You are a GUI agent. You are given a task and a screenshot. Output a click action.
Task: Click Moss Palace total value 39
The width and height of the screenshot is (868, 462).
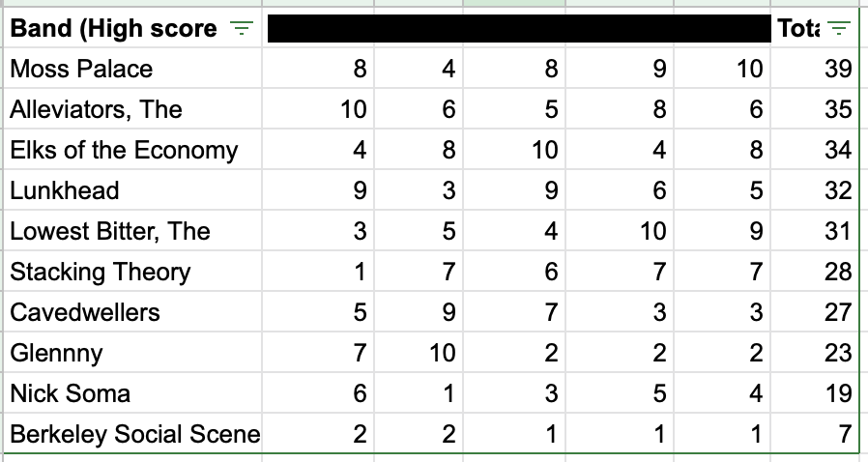pos(815,68)
